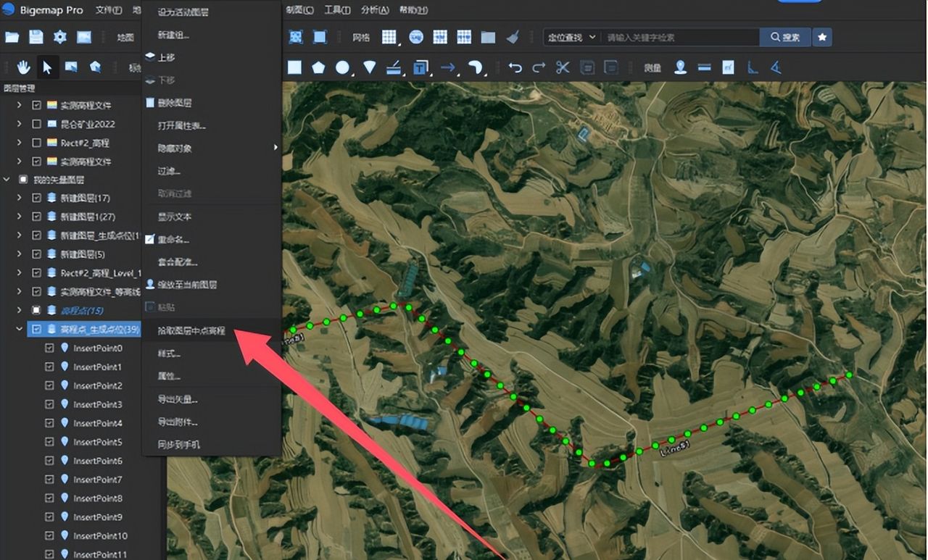Click the redo arrow icon
The width and height of the screenshot is (928, 560).
539,67
